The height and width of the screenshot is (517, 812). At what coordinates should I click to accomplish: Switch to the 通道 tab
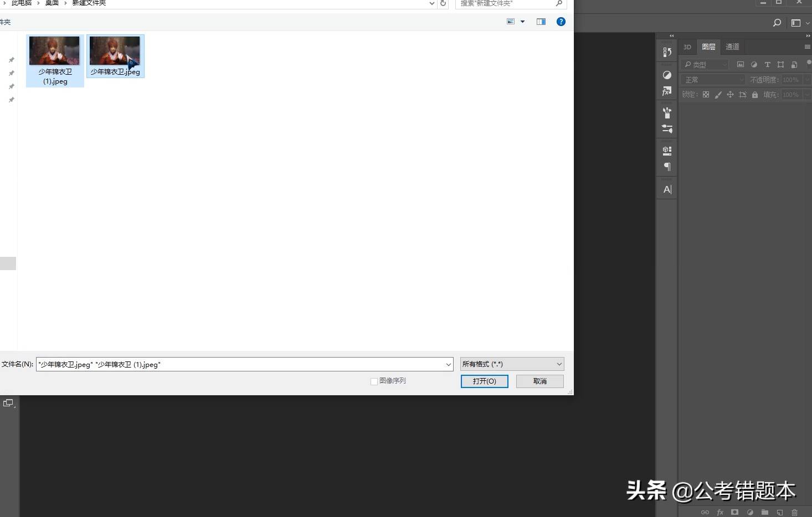[732, 47]
